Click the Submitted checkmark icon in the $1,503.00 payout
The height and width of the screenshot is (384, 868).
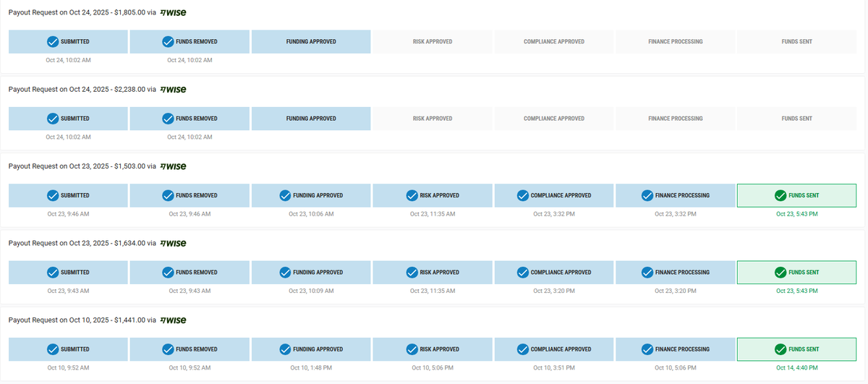point(52,195)
